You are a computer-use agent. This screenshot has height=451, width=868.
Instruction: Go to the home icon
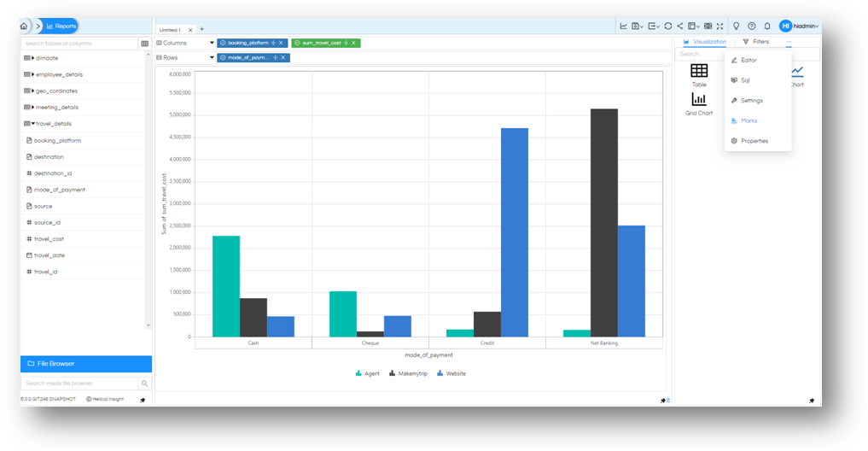click(x=24, y=26)
